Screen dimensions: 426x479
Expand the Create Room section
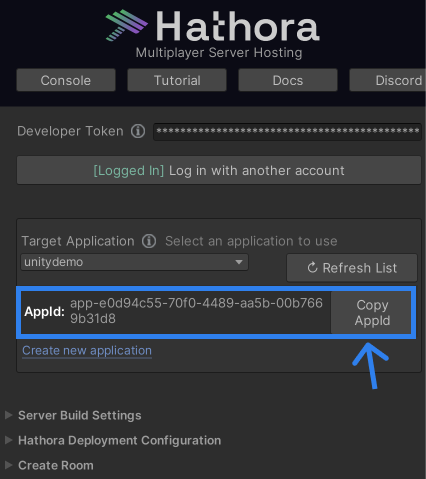point(49,465)
